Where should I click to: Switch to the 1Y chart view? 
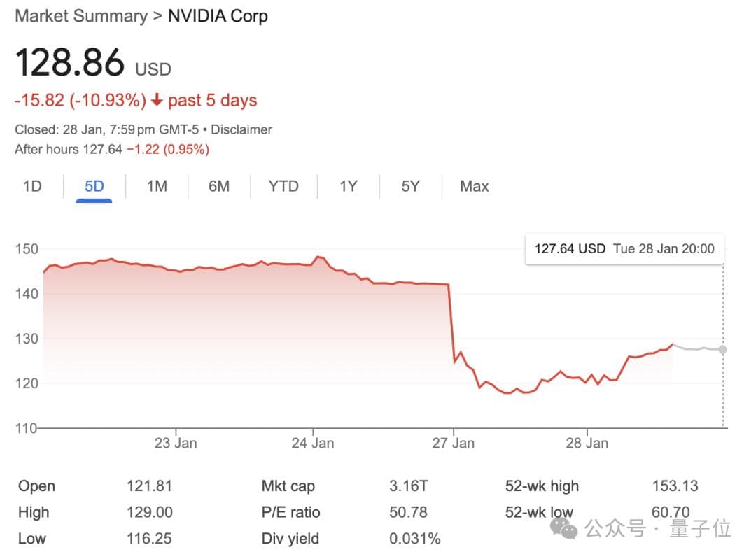(x=348, y=186)
